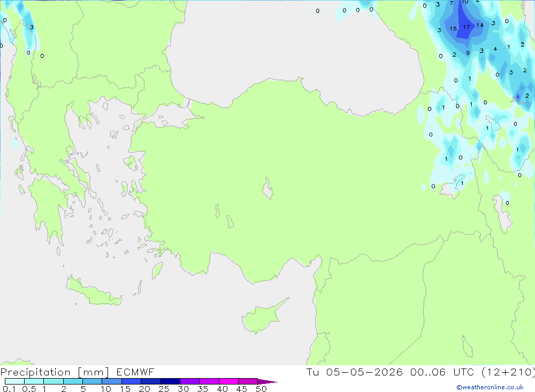Click the "17" precipitation value on map
535x392 pixels.
[x=467, y=27]
